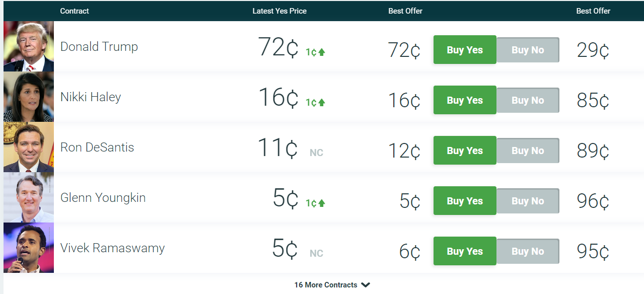Image resolution: width=644 pixels, height=294 pixels.
Task: Buy Yes shares for Donald Trump
Action: tap(465, 50)
